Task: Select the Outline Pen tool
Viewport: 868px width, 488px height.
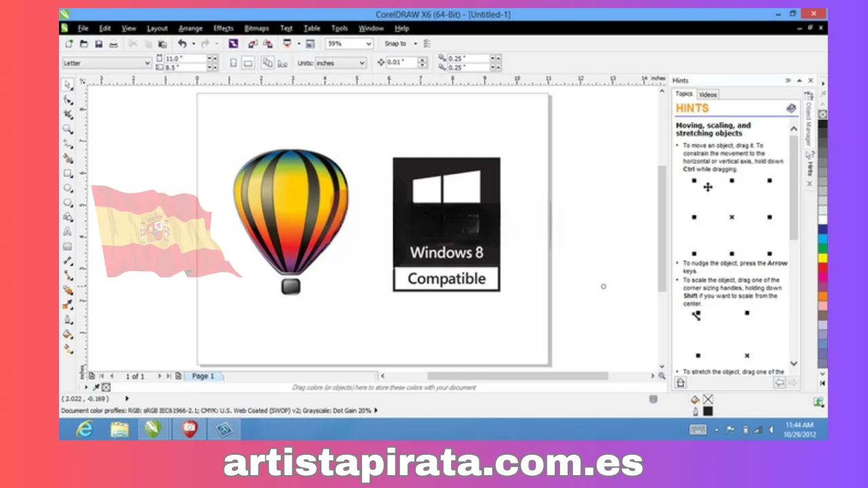Action: pyautogui.click(x=68, y=320)
